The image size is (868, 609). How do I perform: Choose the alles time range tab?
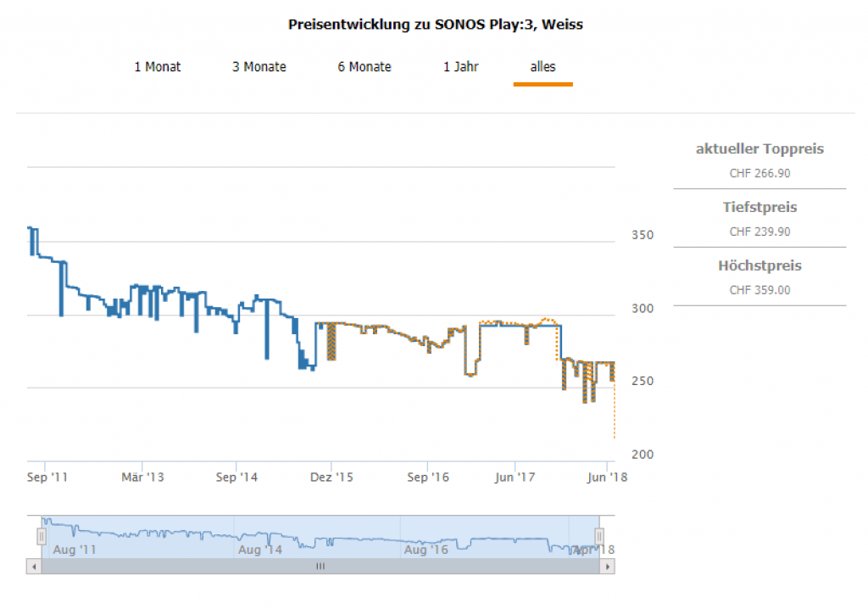[x=542, y=67]
